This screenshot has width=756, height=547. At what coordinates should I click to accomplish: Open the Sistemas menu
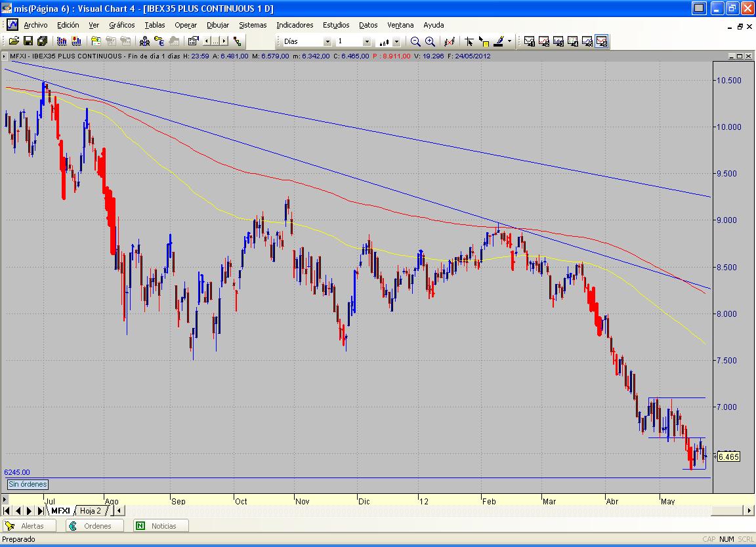click(x=253, y=25)
